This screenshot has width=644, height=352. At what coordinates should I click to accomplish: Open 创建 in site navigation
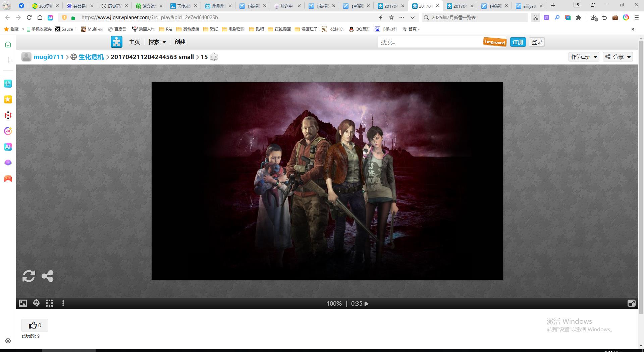pos(180,42)
